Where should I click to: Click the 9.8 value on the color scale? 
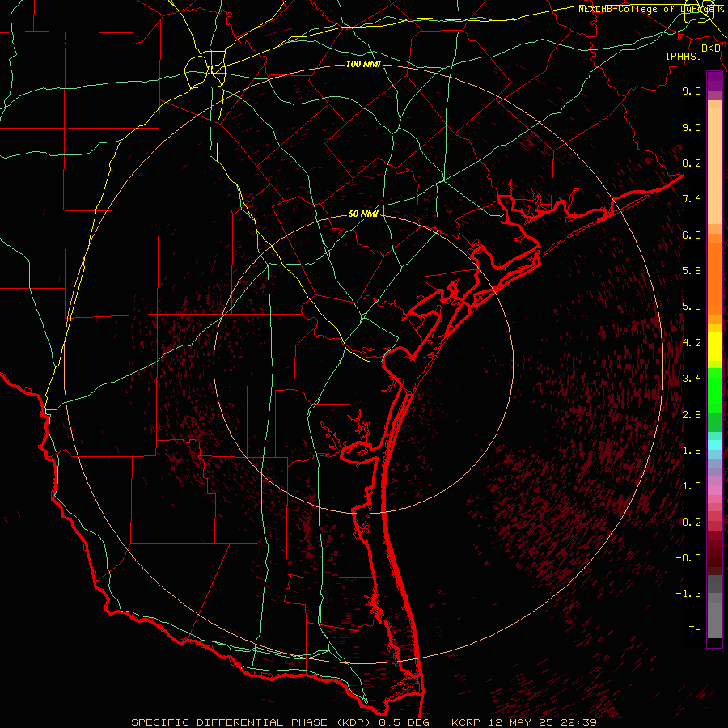pyautogui.click(x=692, y=91)
